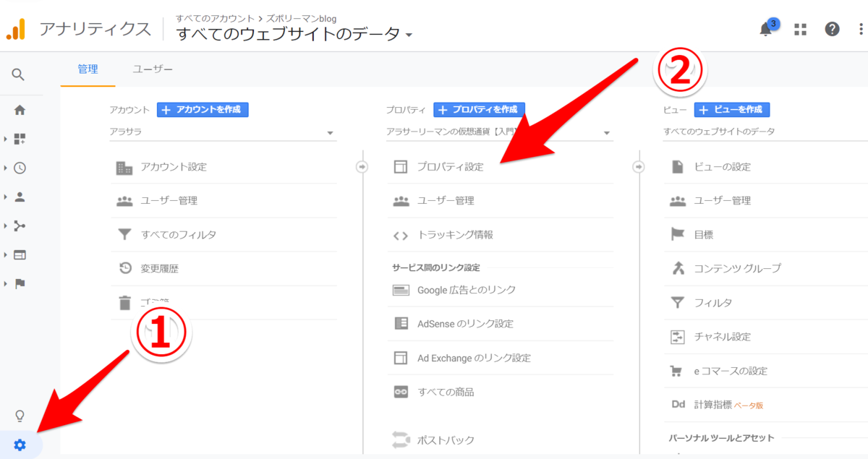Image resolution: width=868 pixels, height=459 pixels.
Task: Click the arrow button between property and view columns
Action: click(x=639, y=167)
